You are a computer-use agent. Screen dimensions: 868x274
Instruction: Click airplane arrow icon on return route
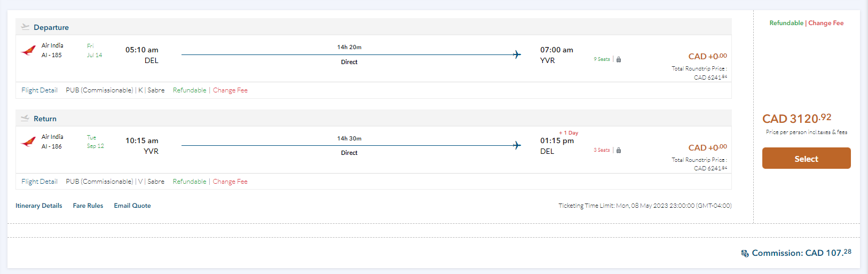[x=517, y=145]
